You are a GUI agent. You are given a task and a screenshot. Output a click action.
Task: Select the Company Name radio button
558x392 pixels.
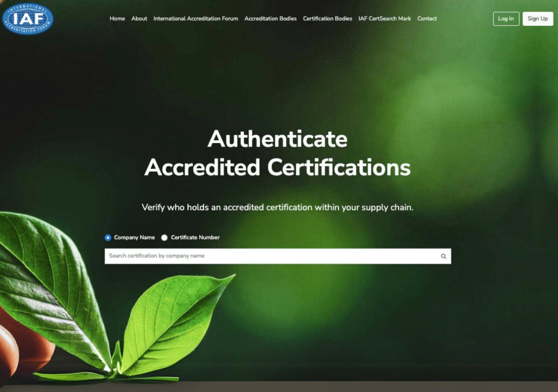coord(108,237)
